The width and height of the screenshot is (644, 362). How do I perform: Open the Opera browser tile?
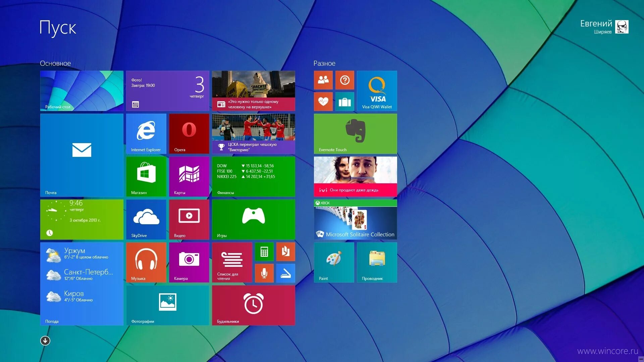(189, 133)
